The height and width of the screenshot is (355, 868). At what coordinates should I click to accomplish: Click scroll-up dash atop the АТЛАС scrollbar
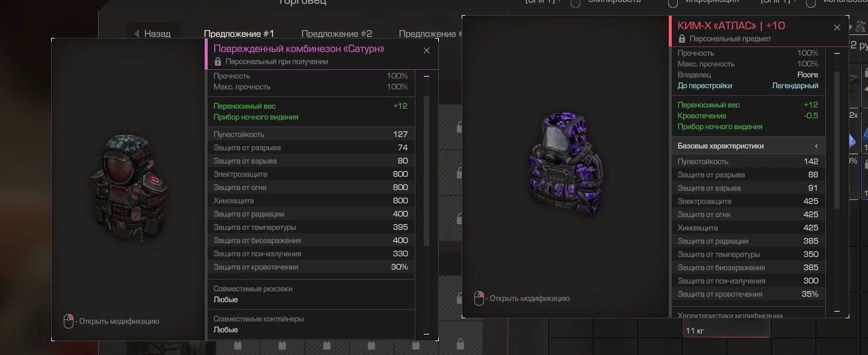pyautogui.click(x=837, y=54)
